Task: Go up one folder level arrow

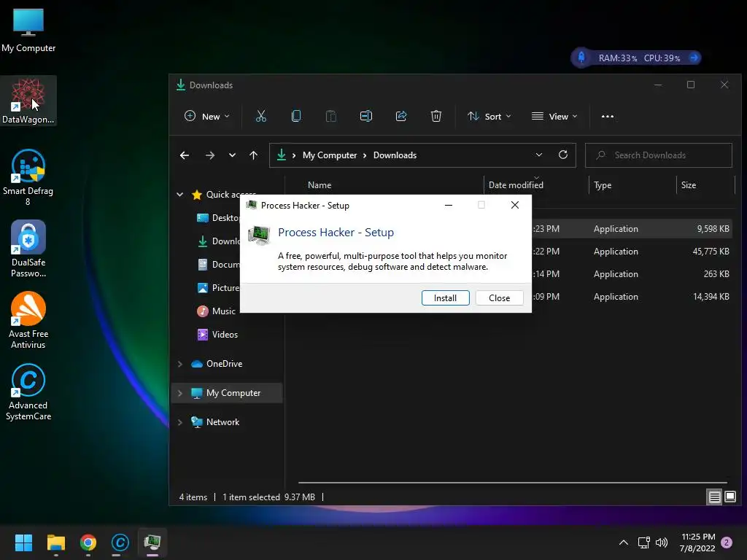Action: pyautogui.click(x=253, y=155)
